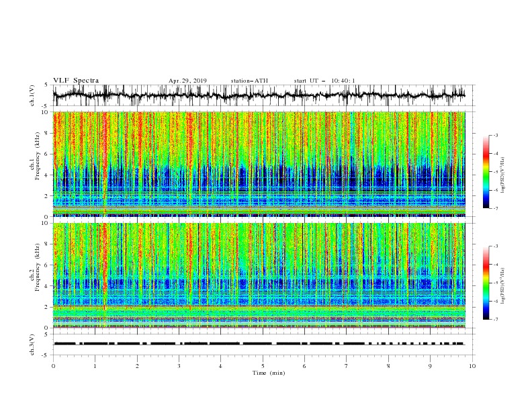Click the "5" tick on ch.1(V) axis
This screenshot has width=532, height=411.
click(x=46, y=85)
